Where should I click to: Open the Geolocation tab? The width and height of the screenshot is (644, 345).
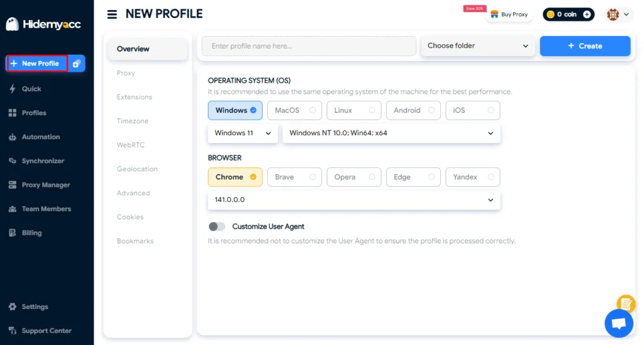[137, 169]
